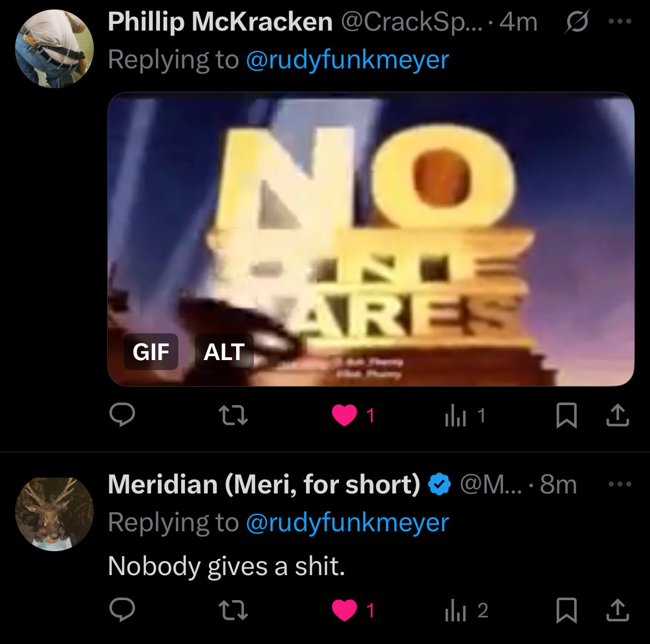Repost Phillip McKracken's GIF tweet
This screenshot has height=644, width=650.
click(x=233, y=416)
